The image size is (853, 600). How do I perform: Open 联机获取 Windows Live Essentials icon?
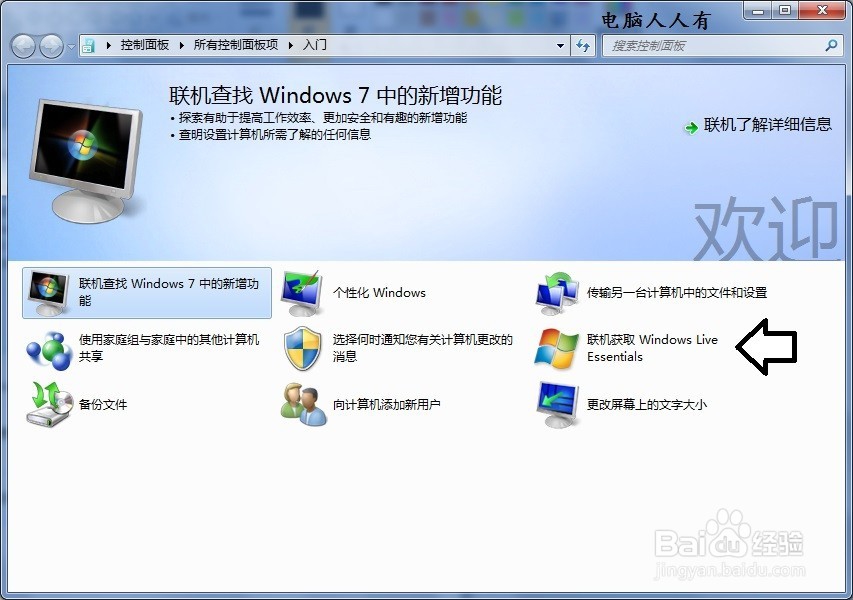[x=556, y=347]
